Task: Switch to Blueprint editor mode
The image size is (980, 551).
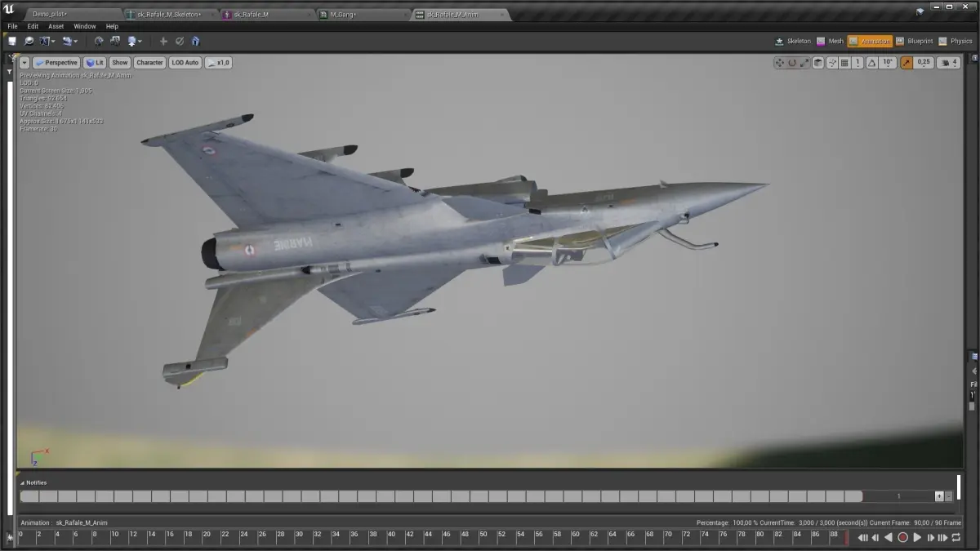Action: click(914, 41)
